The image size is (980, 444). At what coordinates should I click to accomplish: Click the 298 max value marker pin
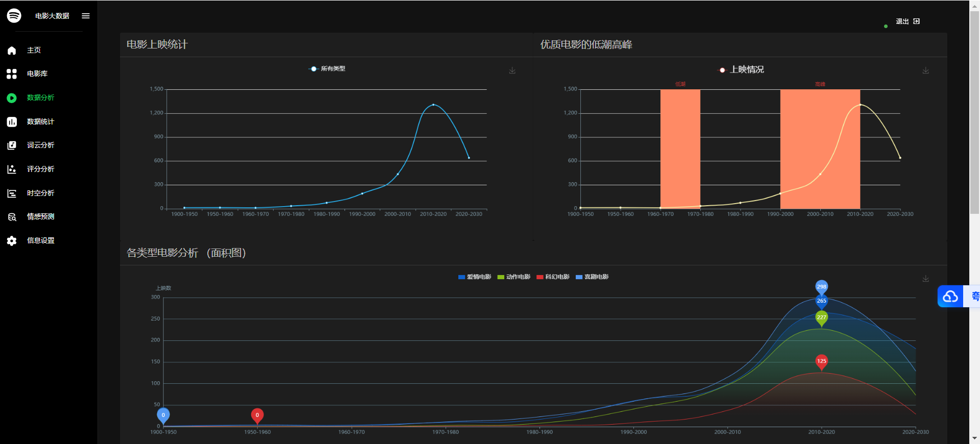(x=821, y=287)
